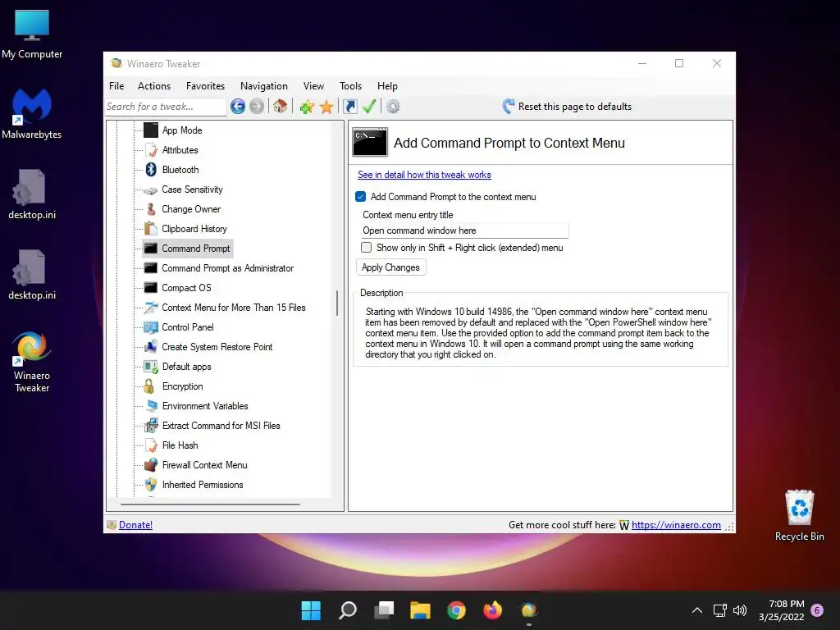Click Reset this page to defaults
This screenshot has height=630, width=840.
pos(567,107)
